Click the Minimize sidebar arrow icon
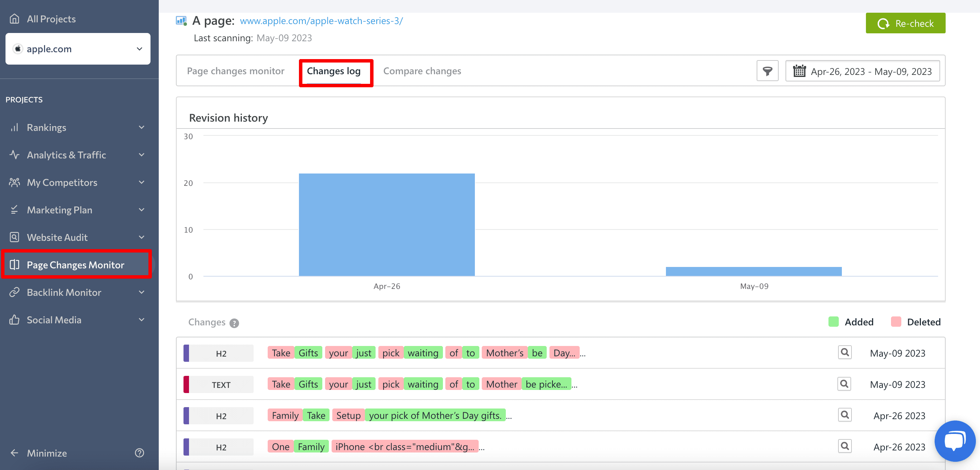The image size is (980, 470). coord(14,453)
